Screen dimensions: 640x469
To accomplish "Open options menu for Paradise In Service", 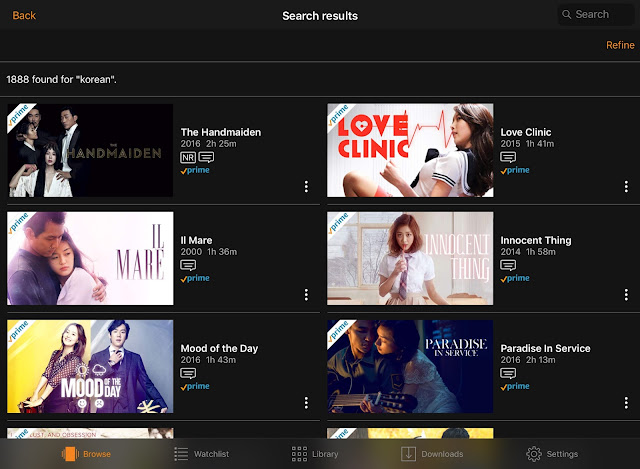I will tap(626, 403).
